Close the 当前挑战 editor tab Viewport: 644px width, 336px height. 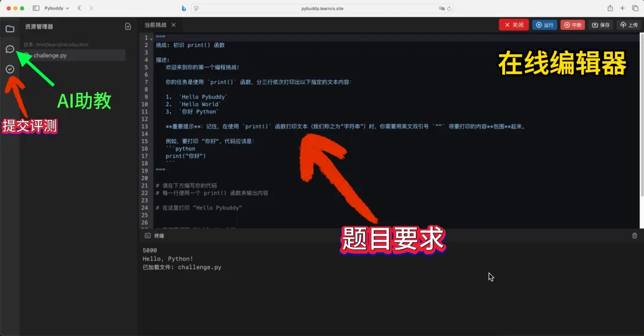click(x=174, y=25)
